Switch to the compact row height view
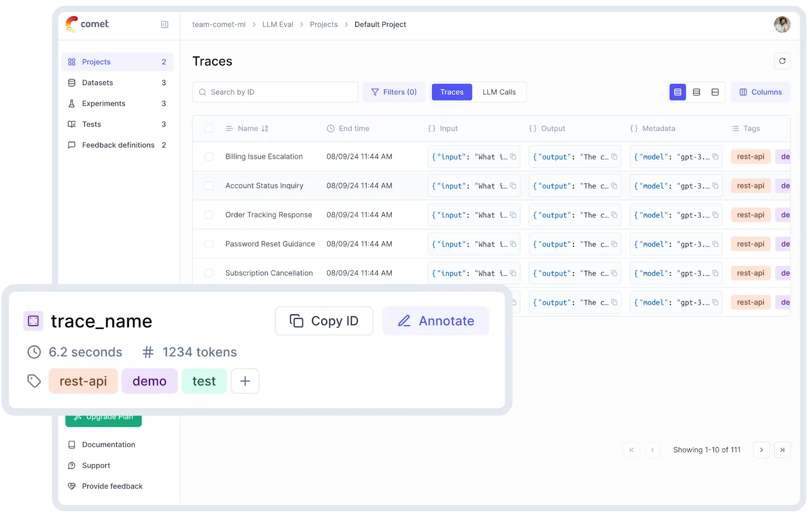This screenshot has height=516, width=812. (678, 92)
